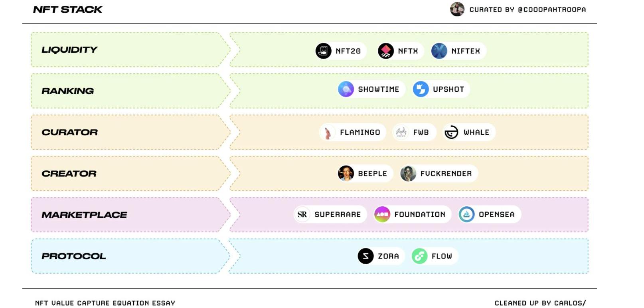Click the Whale logo icon
Image resolution: width=644 pixels, height=308 pixels.
coord(451,132)
